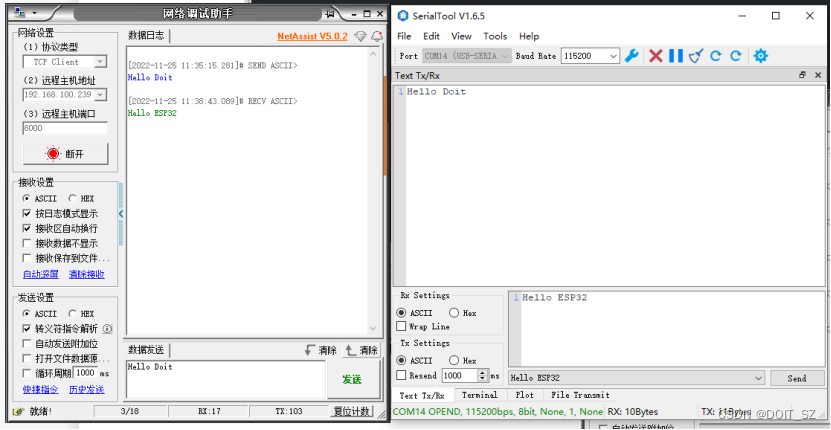Click the green 发送 send button
The height and width of the screenshot is (430, 831).
point(352,379)
